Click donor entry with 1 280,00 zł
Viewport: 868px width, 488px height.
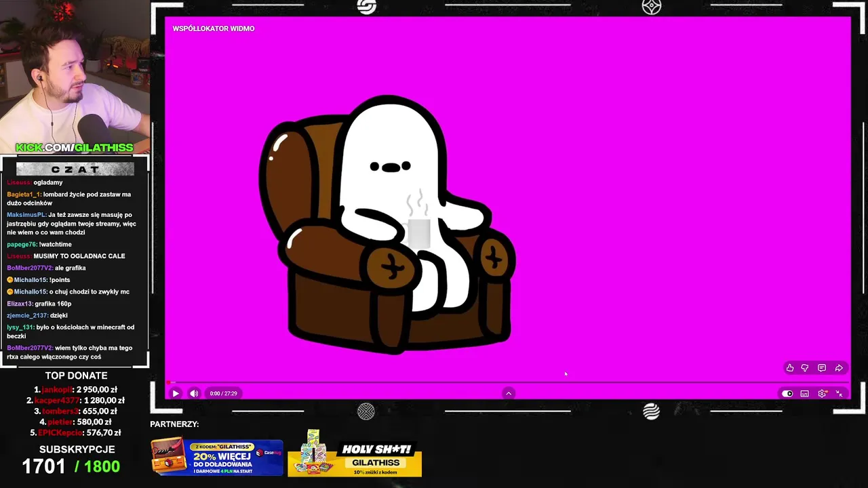[x=75, y=401]
